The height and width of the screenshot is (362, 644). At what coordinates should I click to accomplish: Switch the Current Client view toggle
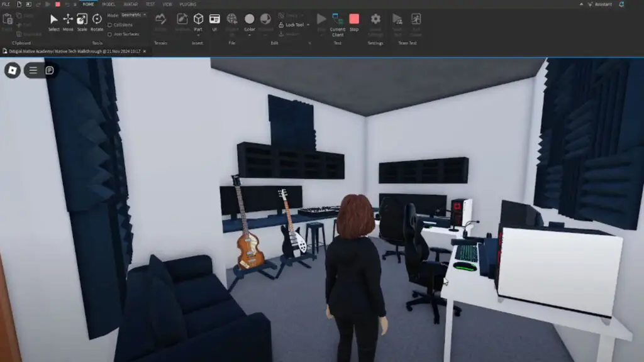pos(338,21)
